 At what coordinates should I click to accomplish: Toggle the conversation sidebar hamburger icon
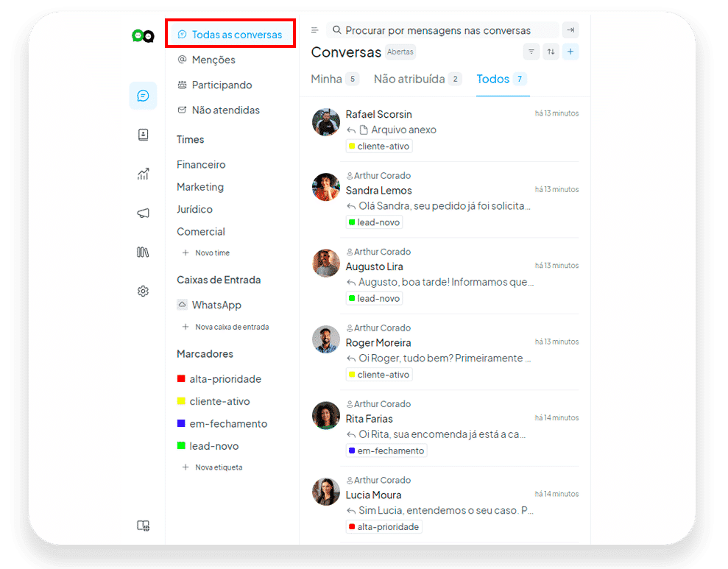tap(315, 30)
